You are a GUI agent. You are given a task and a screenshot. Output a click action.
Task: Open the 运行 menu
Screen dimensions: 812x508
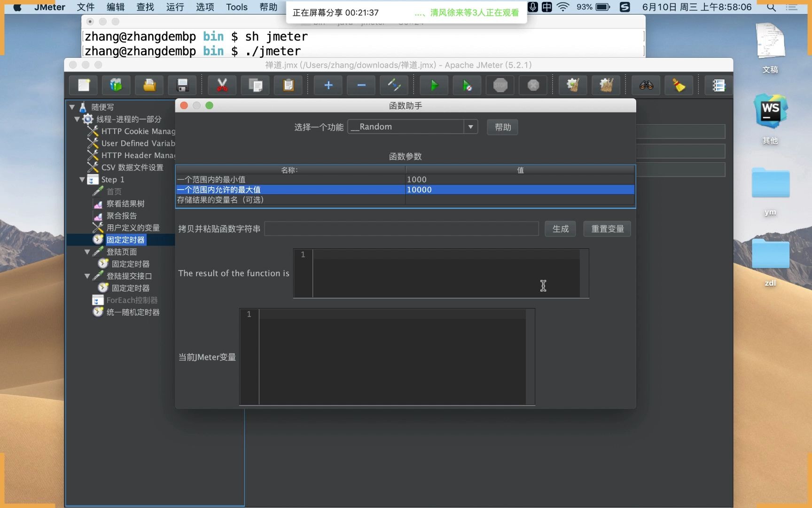pos(175,7)
